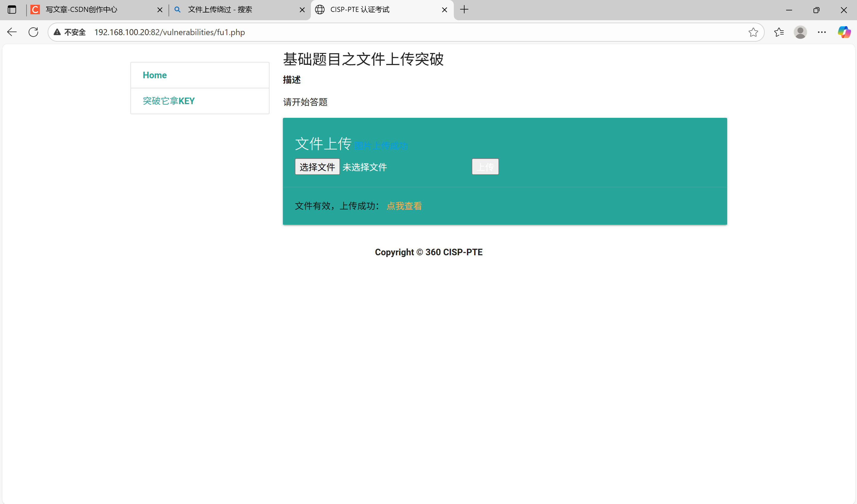This screenshot has height=504, width=857.
Task: Reload the current page
Action: pos(33,32)
